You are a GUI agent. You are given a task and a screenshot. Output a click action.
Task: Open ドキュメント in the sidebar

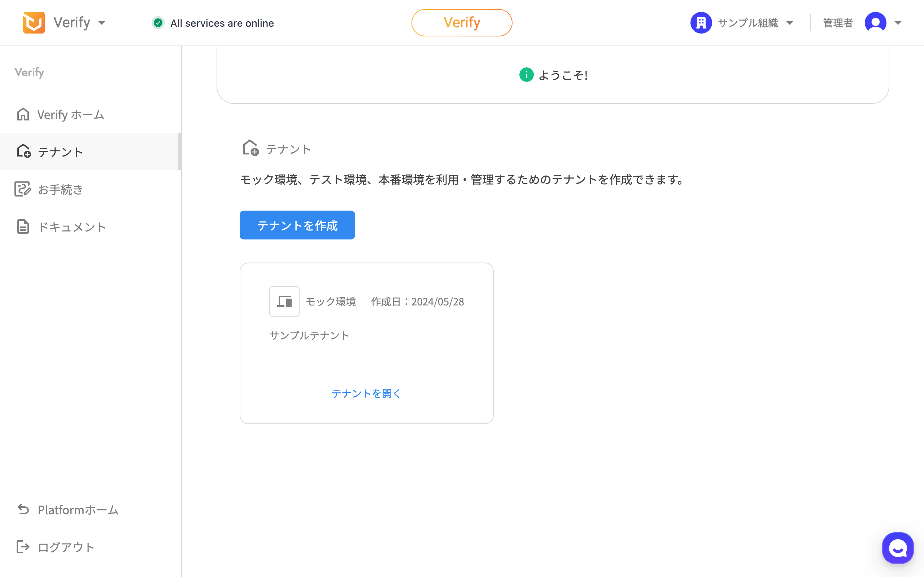(x=72, y=227)
